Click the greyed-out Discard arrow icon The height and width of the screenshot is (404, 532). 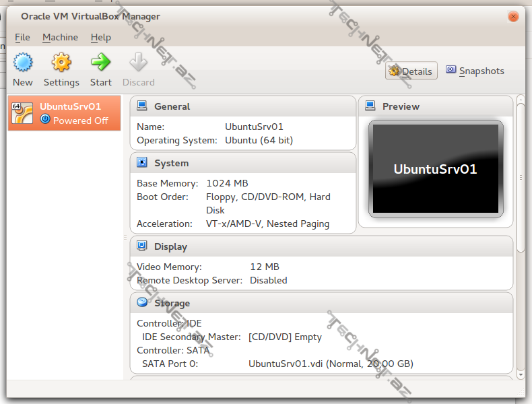click(139, 62)
